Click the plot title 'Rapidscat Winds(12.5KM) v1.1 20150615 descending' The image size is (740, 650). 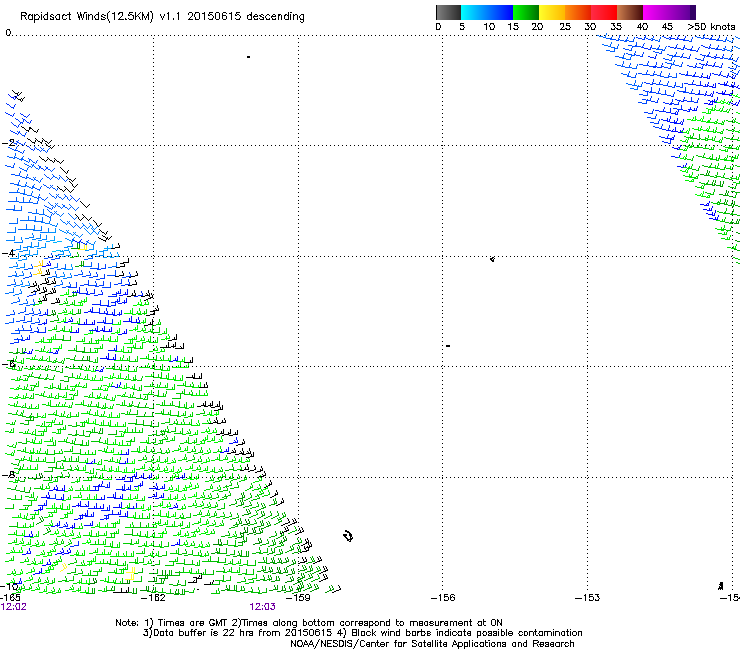(x=162, y=17)
